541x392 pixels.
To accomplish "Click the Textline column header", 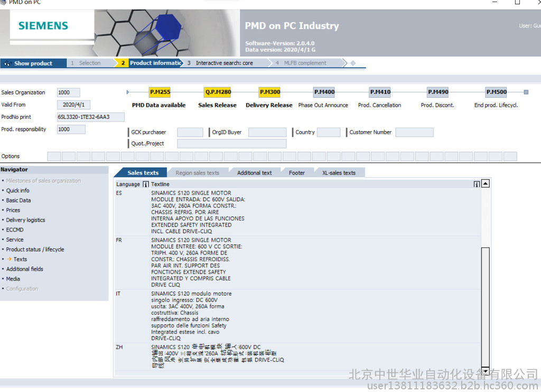I will click(x=160, y=184).
